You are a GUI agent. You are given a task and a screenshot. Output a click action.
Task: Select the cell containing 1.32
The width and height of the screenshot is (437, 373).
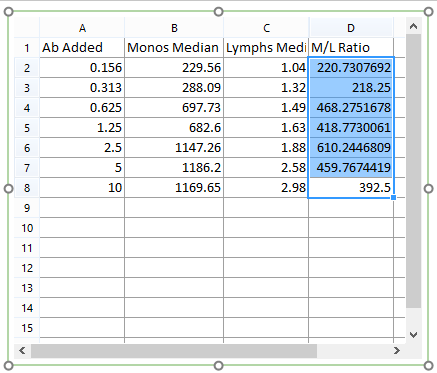coord(266,88)
